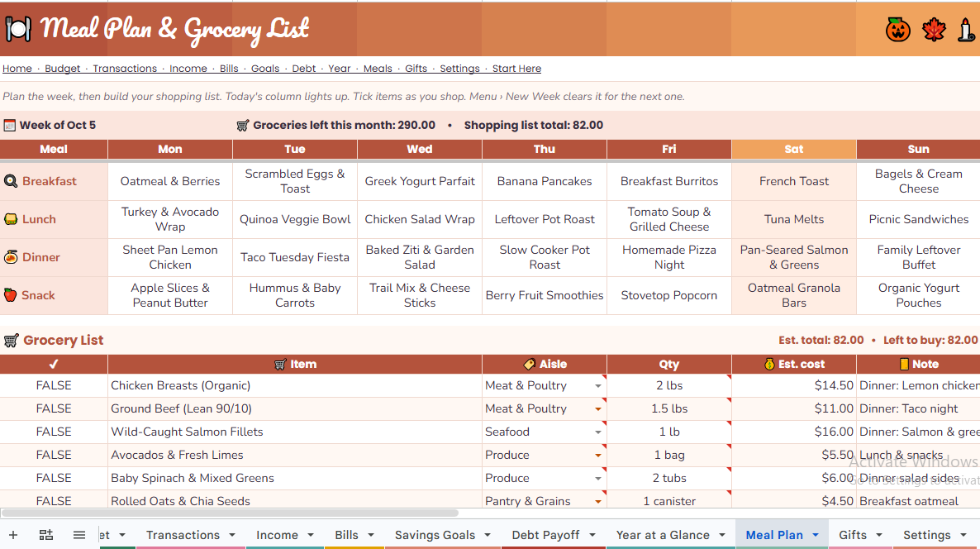This screenshot has width=980, height=549.
Task: Click the pumpkin icon in the header
Action: [897, 30]
